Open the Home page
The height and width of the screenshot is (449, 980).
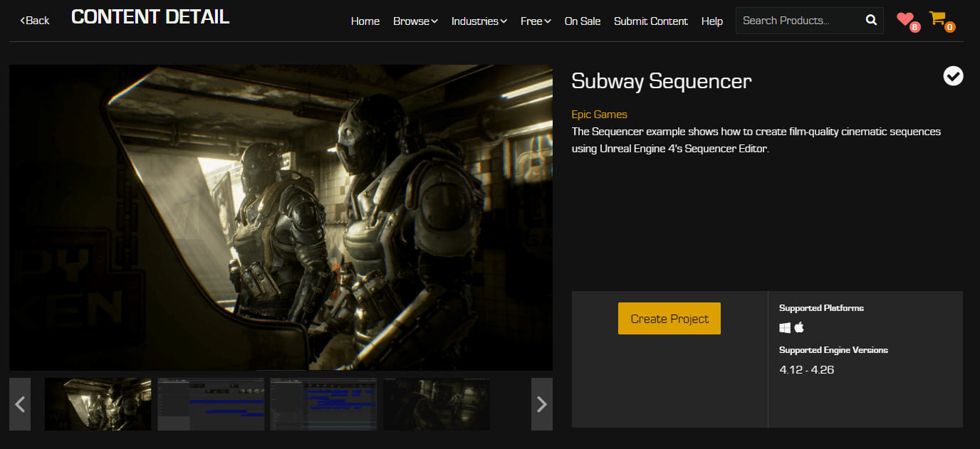click(x=365, y=21)
